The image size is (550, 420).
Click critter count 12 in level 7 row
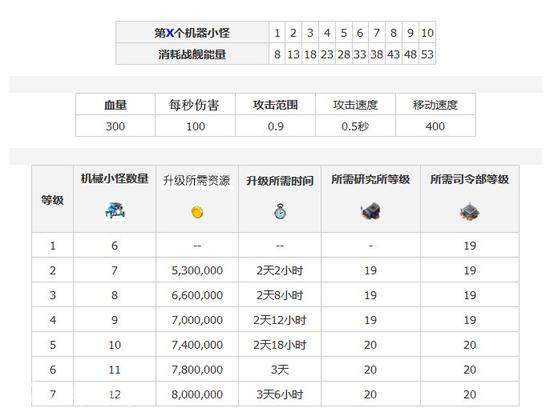pos(115,394)
